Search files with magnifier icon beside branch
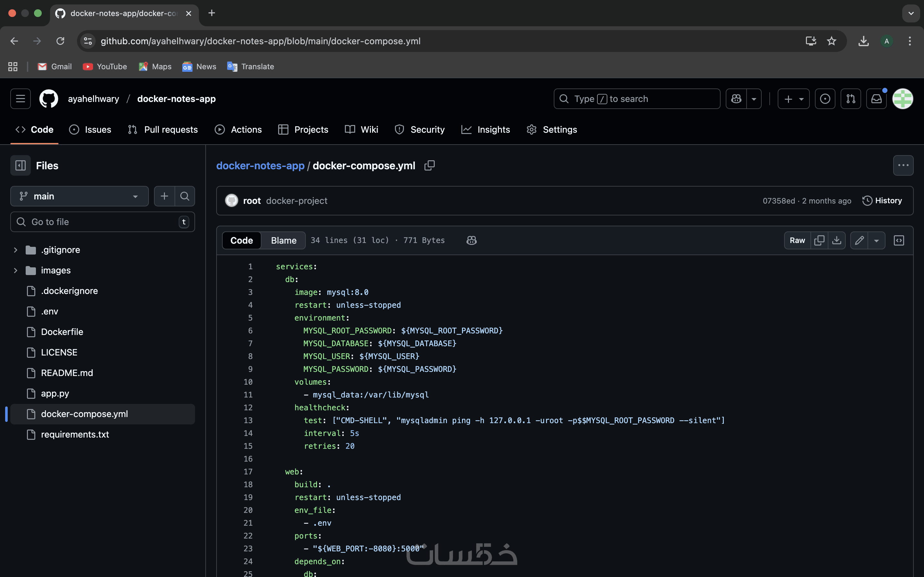Screen dimensions: 924x577 185,196
